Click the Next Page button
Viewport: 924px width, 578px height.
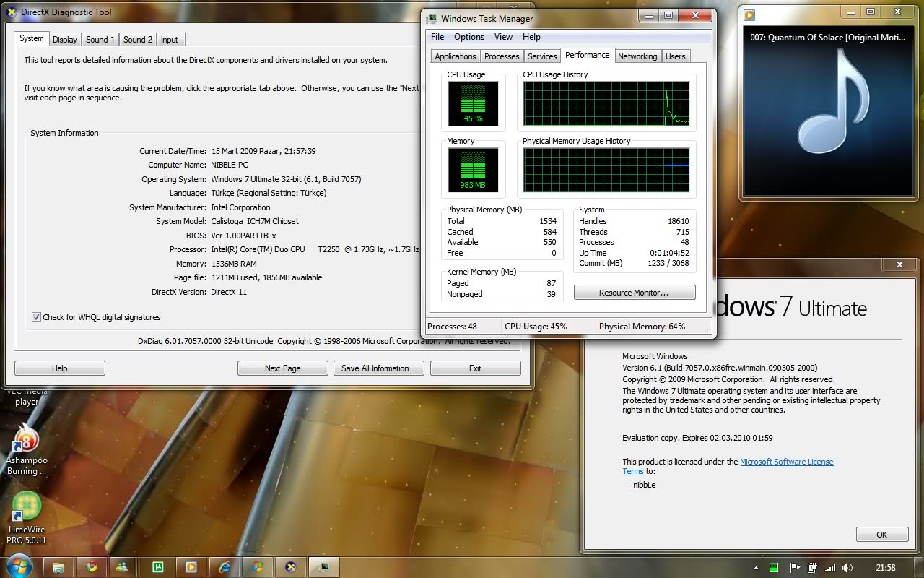(x=282, y=368)
